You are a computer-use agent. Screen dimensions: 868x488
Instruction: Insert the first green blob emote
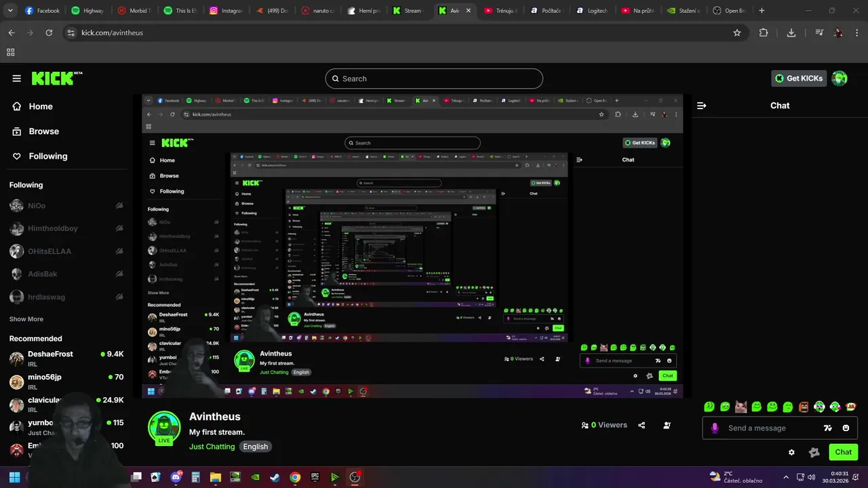tap(709, 407)
